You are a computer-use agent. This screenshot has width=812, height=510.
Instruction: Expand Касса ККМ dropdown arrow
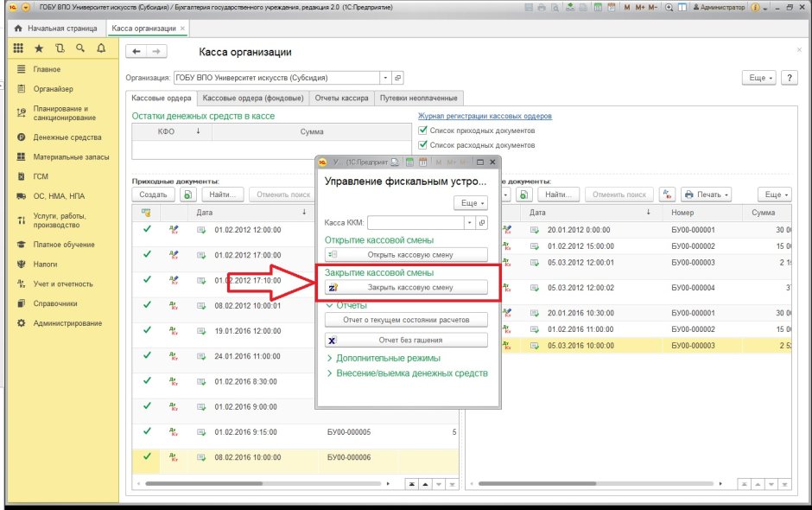[x=469, y=223]
